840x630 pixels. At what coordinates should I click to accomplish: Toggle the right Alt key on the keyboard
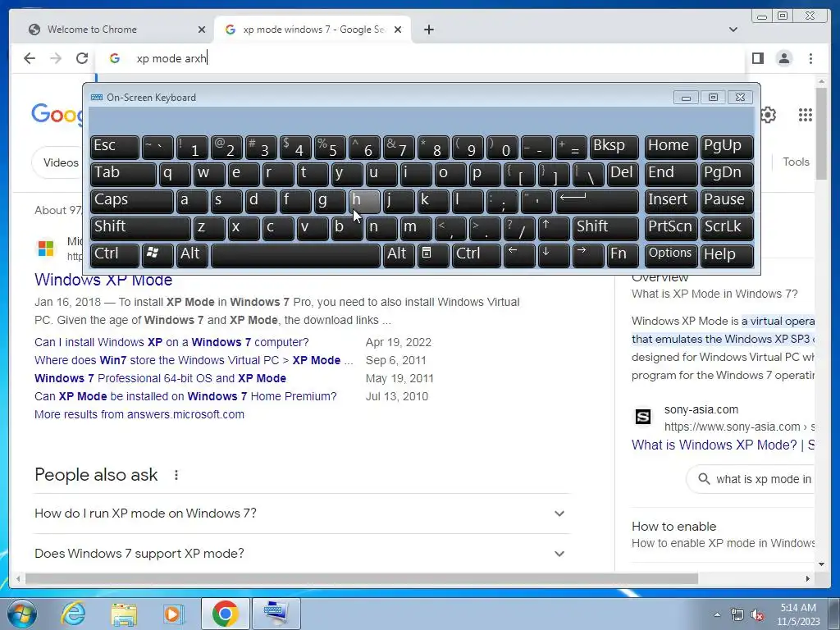(x=399, y=254)
